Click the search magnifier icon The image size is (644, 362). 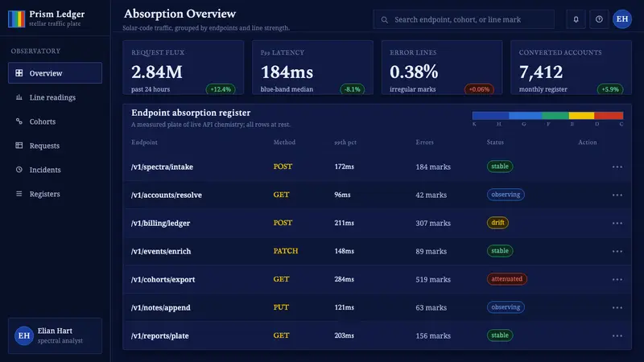[x=385, y=19]
